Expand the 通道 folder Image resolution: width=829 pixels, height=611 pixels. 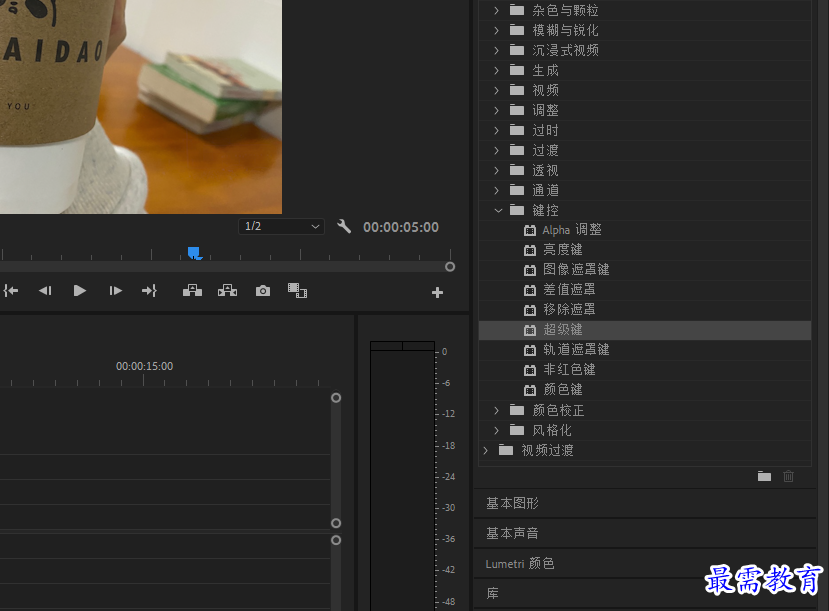(x=496, y=190)
